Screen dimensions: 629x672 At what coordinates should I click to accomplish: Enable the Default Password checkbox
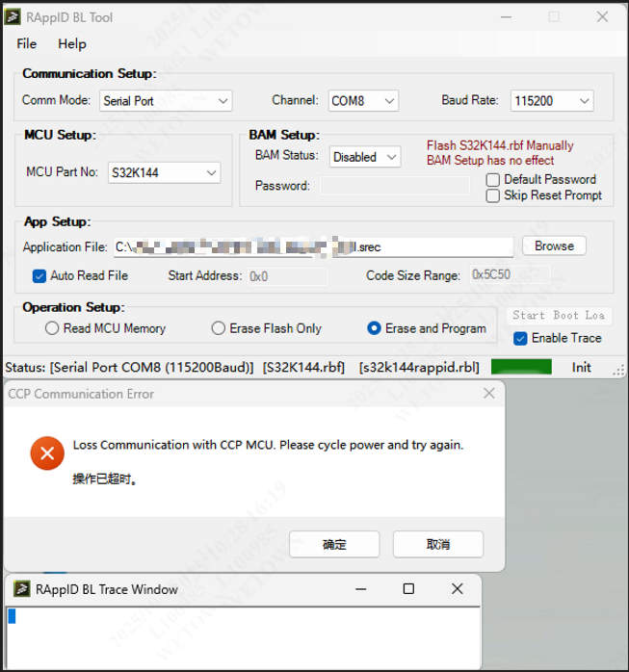(x=492, y=180)
